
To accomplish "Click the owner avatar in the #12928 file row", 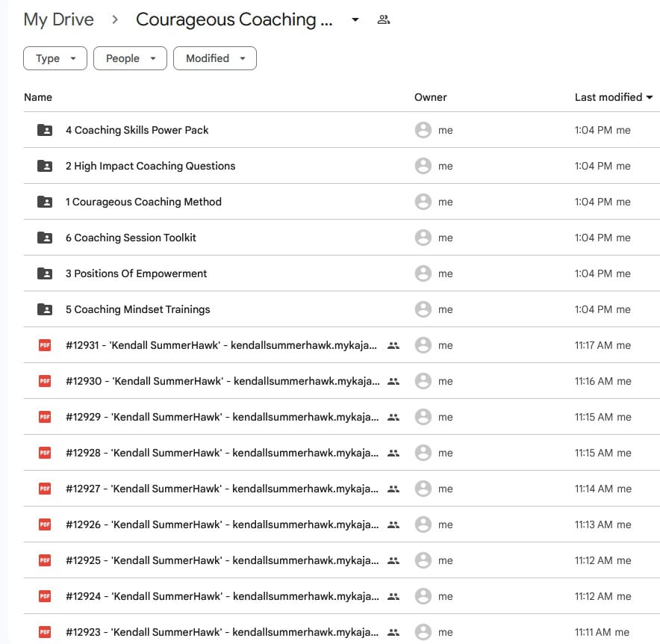I will (x=423, y=453).
